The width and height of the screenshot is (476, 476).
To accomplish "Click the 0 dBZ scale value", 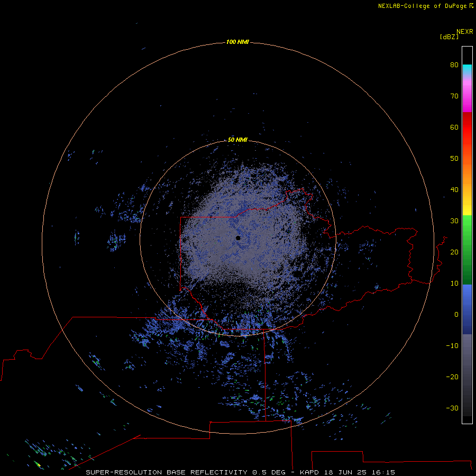I will [x=456, y=315].
